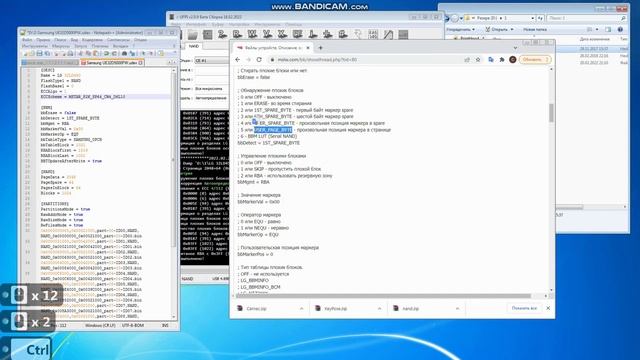Expand options chevron for nand.zip download
Viewport: 640px width, 360px height.
pyautogui.click(x=457, y=309)
